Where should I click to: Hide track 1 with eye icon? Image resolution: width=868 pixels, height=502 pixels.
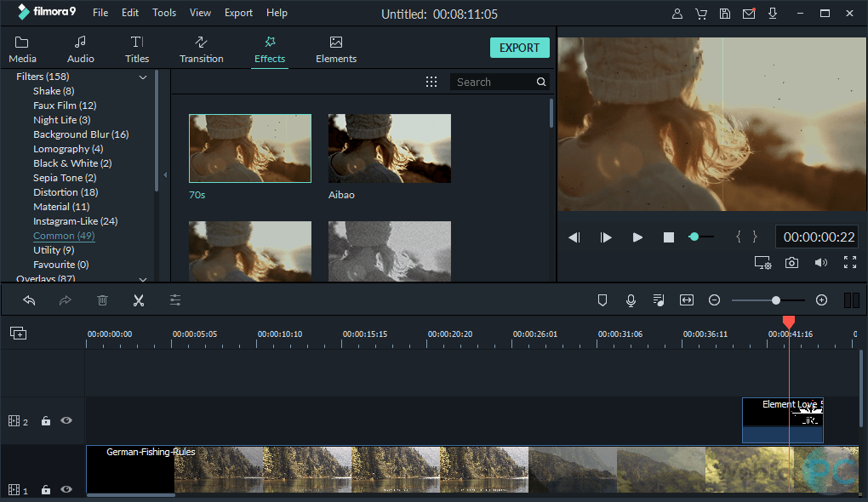click(66, 490)
